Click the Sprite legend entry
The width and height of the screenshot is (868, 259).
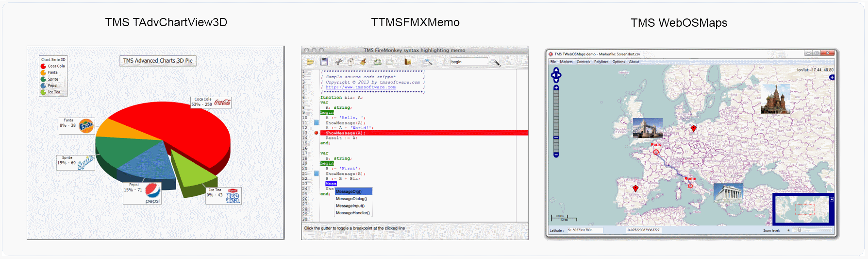[x=50, y=79]
